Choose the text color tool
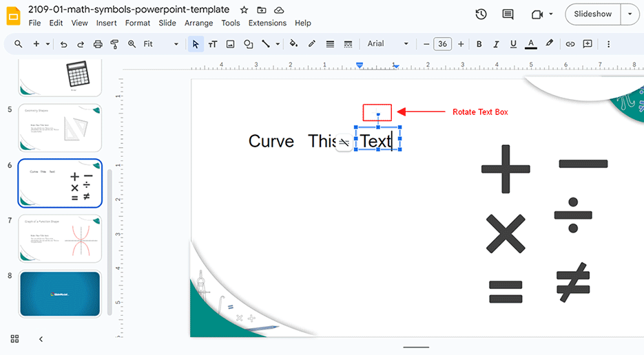The width and height of the screenshot is (644, 355). (x=530, y=44)
